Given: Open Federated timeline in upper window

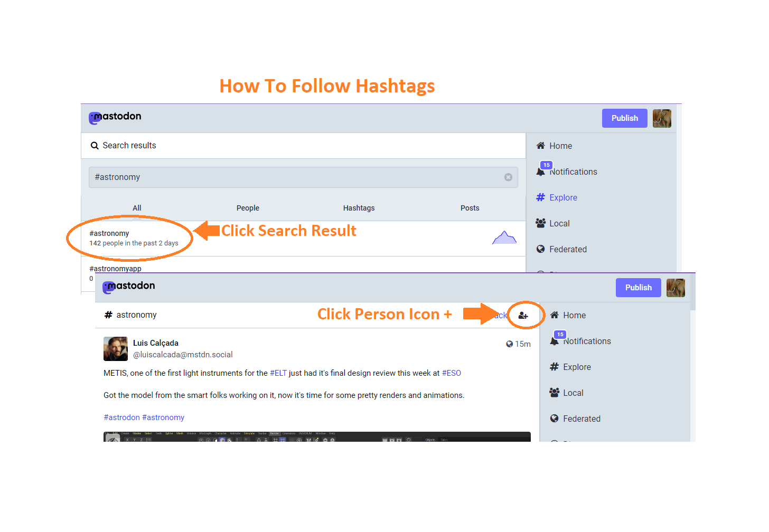Looking at the screenshot, I should [x=568, y=250].
